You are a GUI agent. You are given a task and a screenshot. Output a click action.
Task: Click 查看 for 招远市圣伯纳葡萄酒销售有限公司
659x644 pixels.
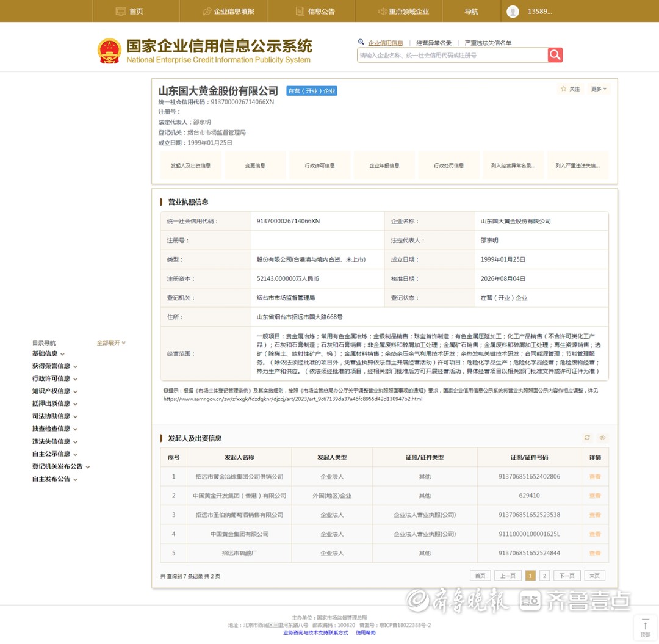coord(595,515)
